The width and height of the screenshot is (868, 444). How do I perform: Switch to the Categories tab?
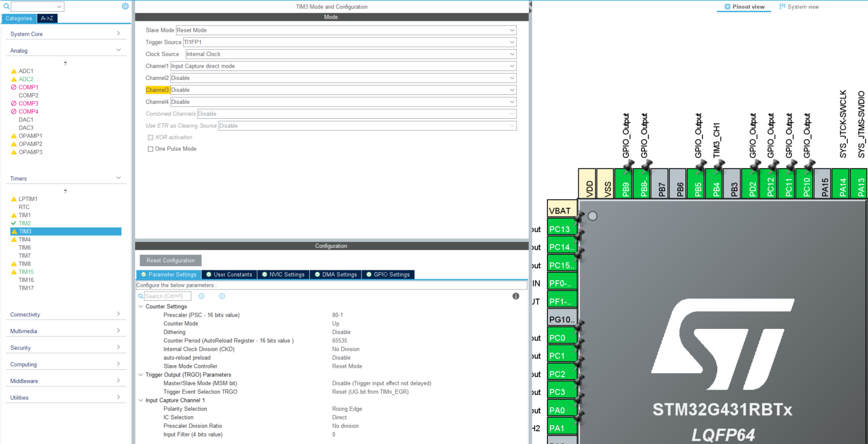19,18
